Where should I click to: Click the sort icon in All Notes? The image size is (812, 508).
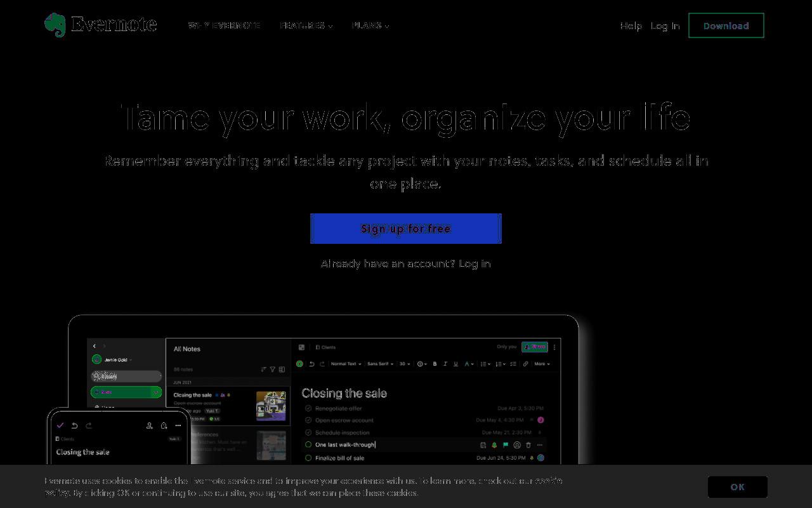(x=264, y=369)
